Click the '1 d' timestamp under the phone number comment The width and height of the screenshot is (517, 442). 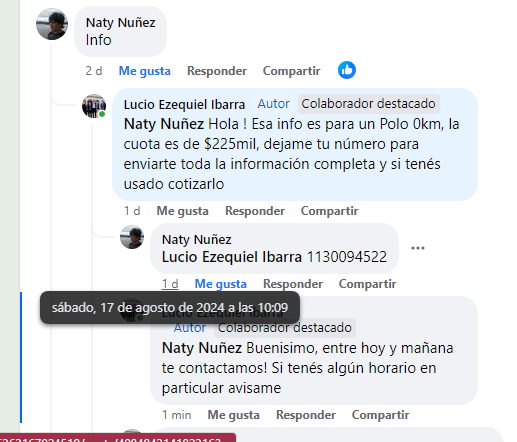170,284
